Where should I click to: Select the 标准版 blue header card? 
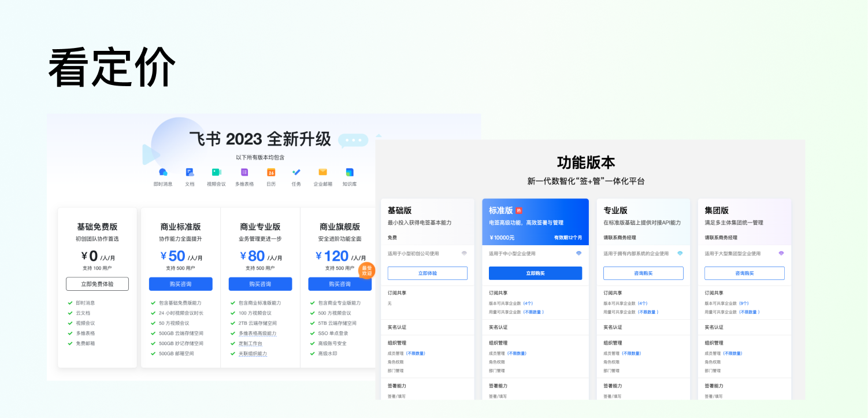tap(535, 221)
